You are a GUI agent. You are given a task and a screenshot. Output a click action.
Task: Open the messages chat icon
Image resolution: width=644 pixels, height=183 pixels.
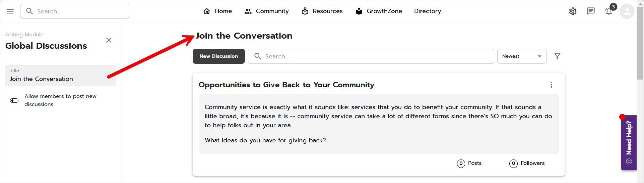[591, 11]
